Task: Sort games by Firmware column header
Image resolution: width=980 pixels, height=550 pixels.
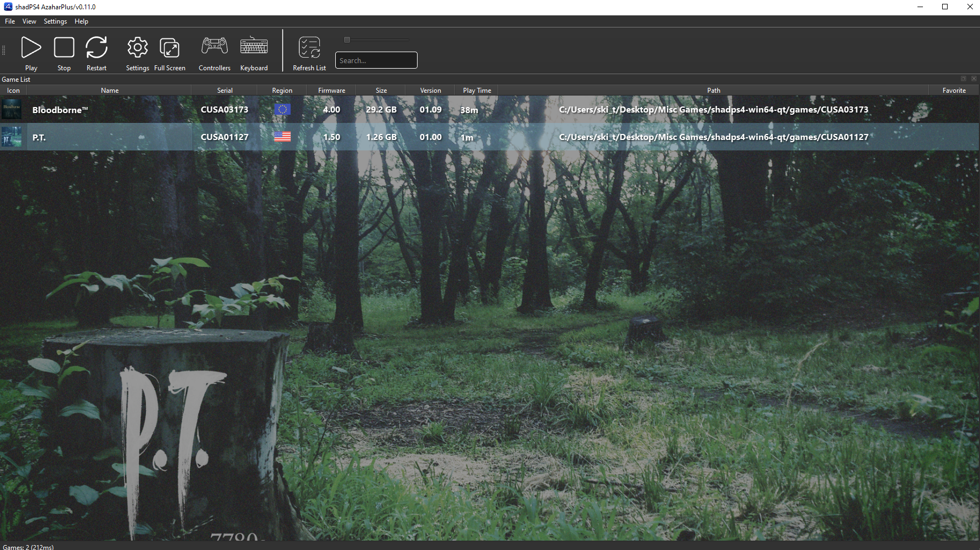Action: click(331, 91)
